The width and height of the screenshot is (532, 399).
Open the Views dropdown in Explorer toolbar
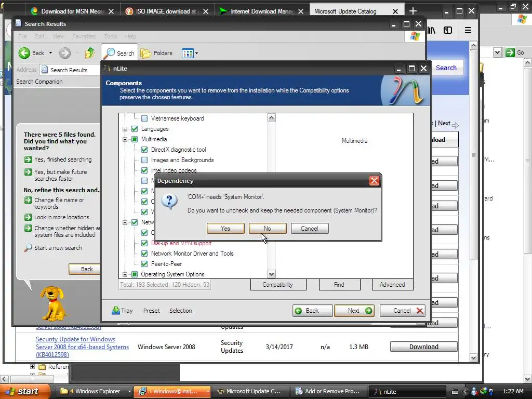pyautogui.click(x=197, y=54)
